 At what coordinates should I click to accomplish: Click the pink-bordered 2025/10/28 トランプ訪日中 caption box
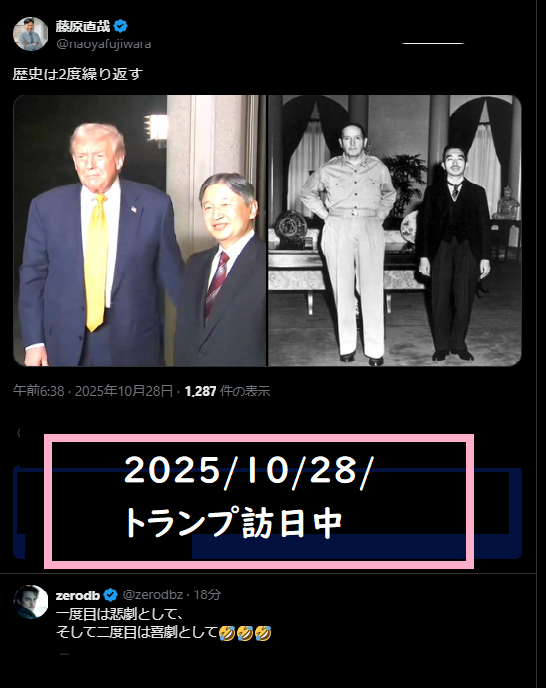pos(259,501)
